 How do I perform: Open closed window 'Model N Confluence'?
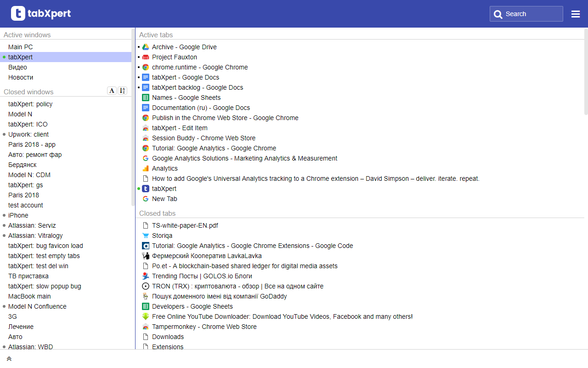coord(66,306)
